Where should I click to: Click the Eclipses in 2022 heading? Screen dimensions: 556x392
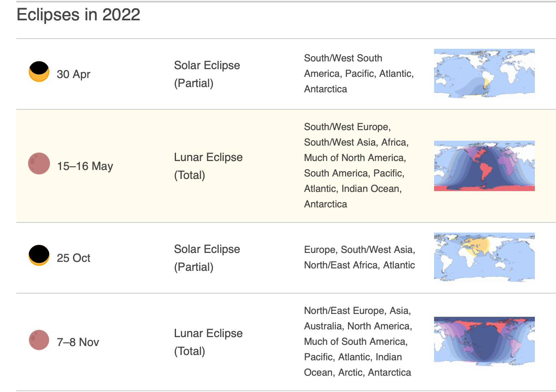tap(78, 15)
